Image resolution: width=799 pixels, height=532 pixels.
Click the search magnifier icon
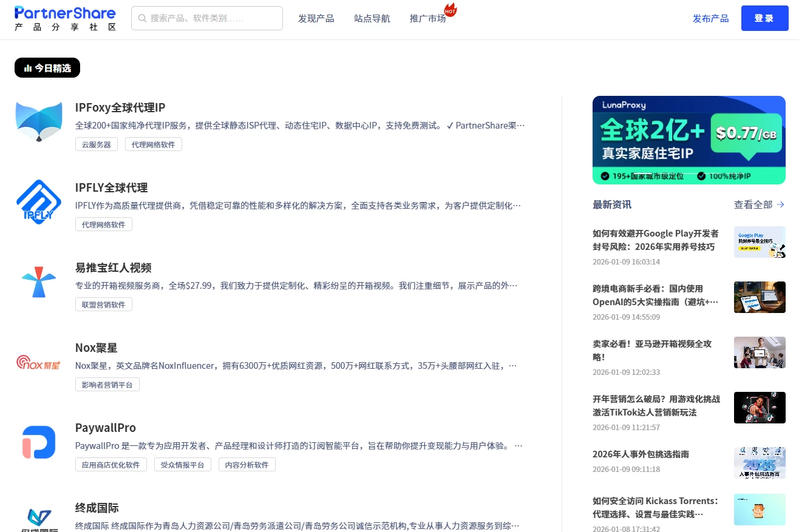pyautogui.click(x=142, y=18)
